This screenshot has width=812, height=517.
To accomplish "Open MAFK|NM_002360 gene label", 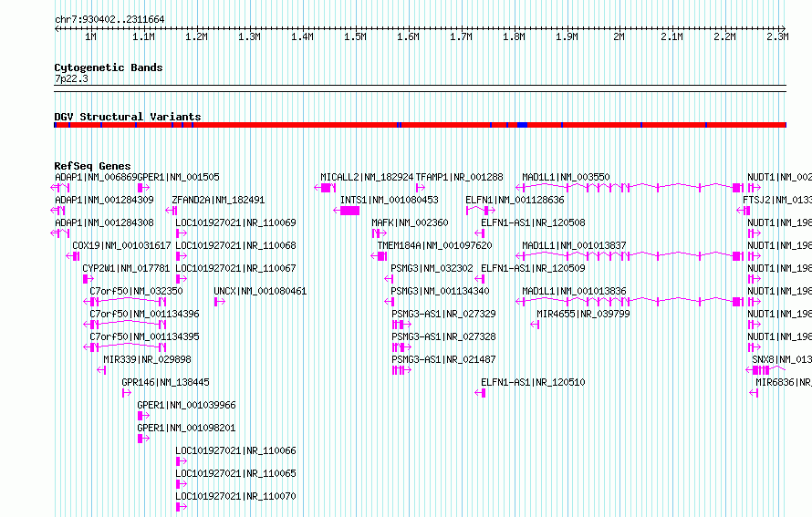I will click(x=411, y=222).
